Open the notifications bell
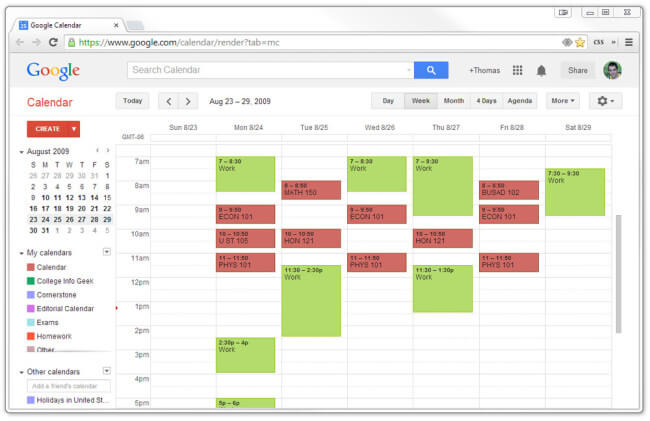 coord(541,70)
